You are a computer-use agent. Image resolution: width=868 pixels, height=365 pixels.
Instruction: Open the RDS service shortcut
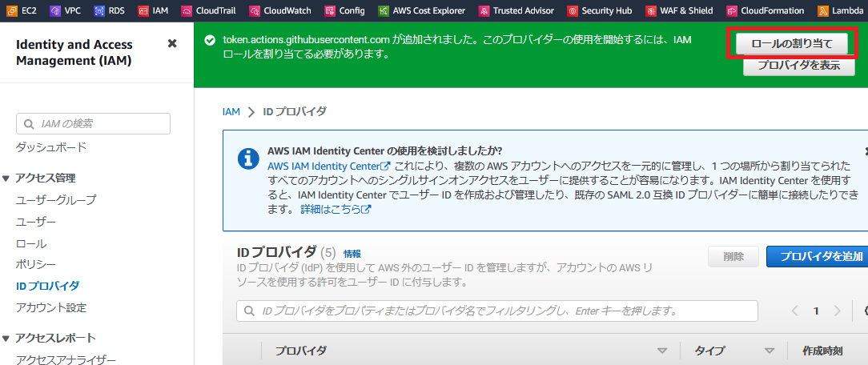pyautogui.click(x=111, y=10)
